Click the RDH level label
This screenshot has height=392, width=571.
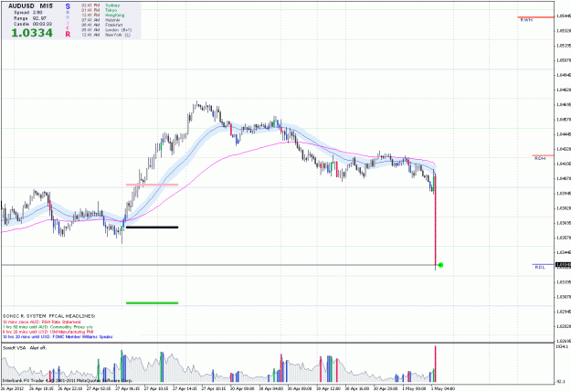click(540, 158)
